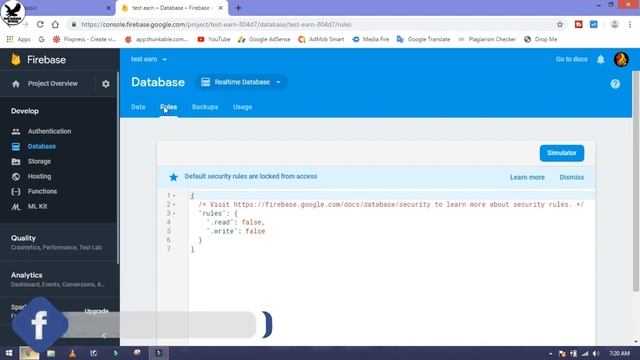Show hidden system tray icons
The width and height of the screenshot is (640, 360).
(x=551, y=353)
